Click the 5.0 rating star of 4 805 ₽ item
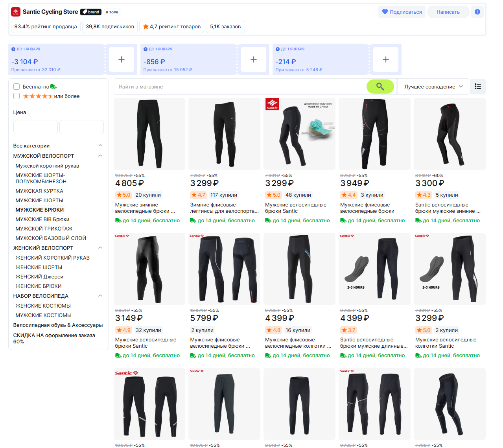This screenshot has height=448, width=503. point(119,195)
